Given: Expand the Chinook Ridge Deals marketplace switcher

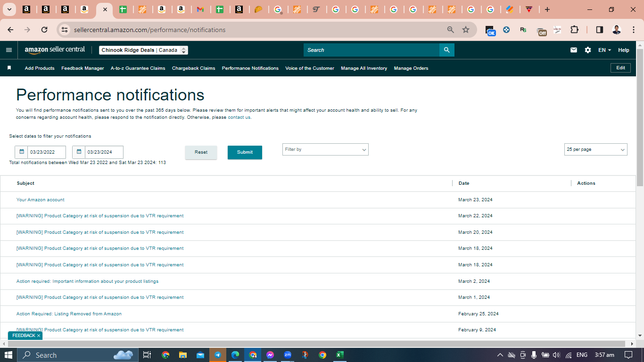Looking at the screenshot, I should click(144, 50).
